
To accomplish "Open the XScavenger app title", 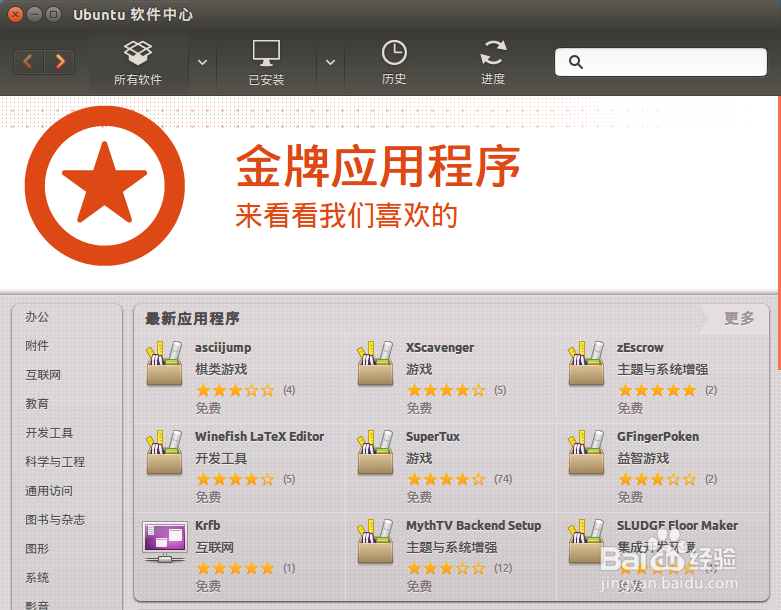I will pos(440,348).
